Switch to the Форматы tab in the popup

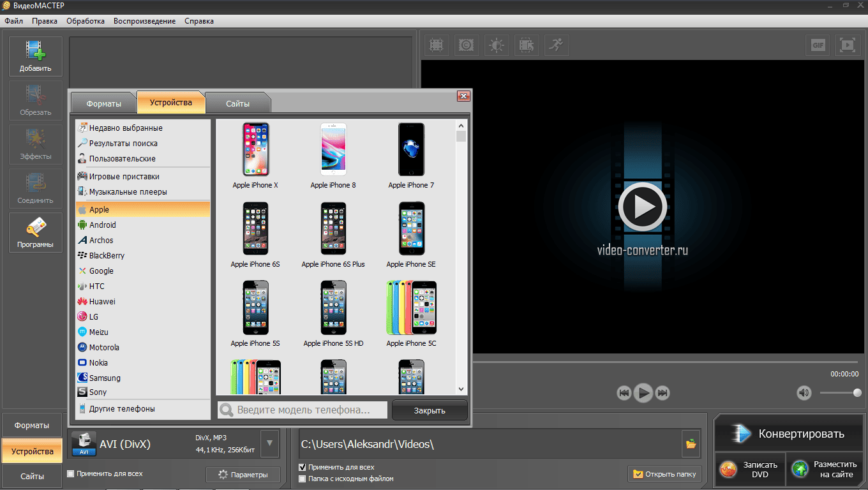[x=104, y=103]
